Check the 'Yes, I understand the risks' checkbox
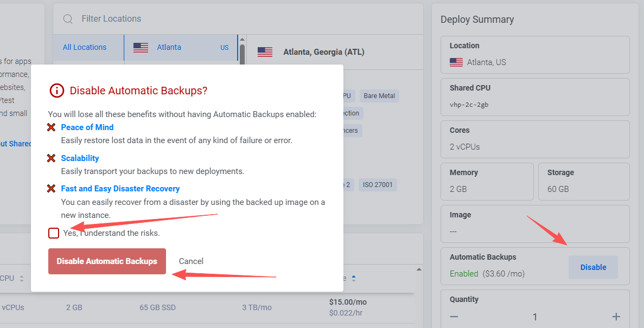644x328 pixels. 54,233
